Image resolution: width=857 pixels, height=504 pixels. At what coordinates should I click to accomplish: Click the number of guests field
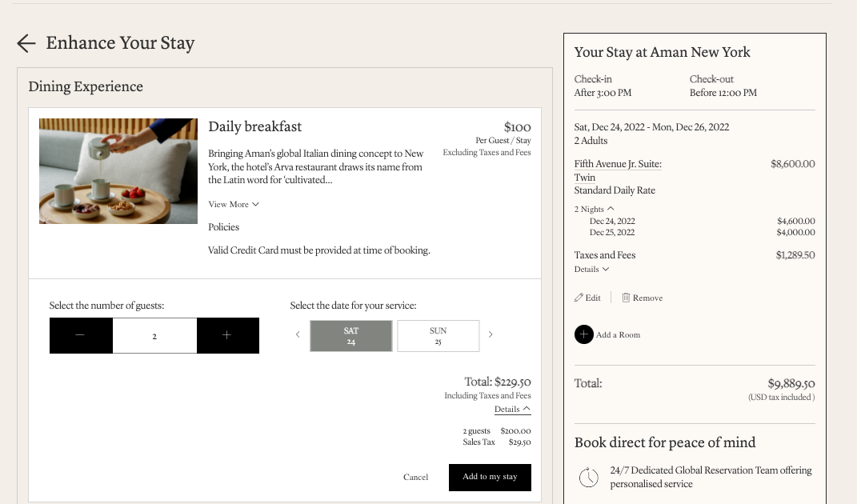(154, 336)
